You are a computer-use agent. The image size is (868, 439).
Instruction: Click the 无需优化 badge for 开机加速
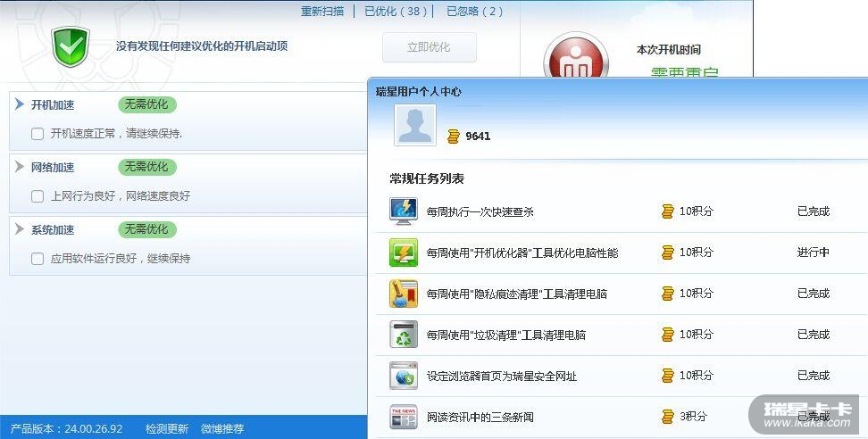(146, 104)
